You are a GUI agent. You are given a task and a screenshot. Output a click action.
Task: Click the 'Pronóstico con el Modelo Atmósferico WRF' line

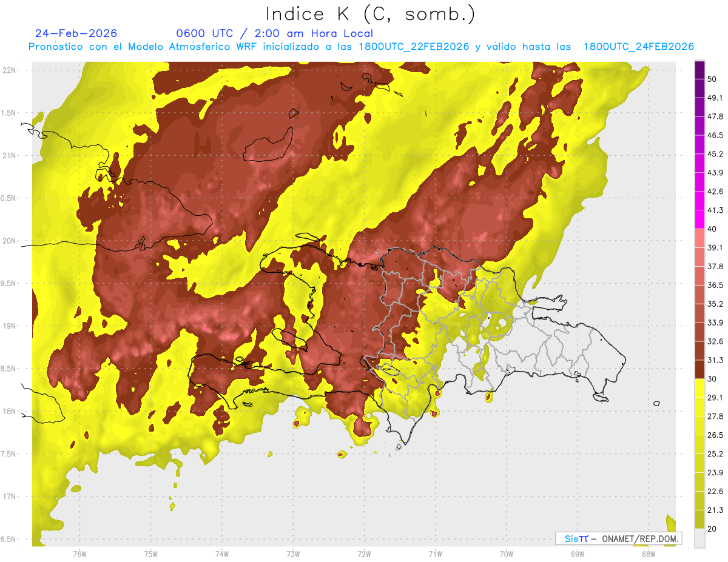tap(361, 47)
